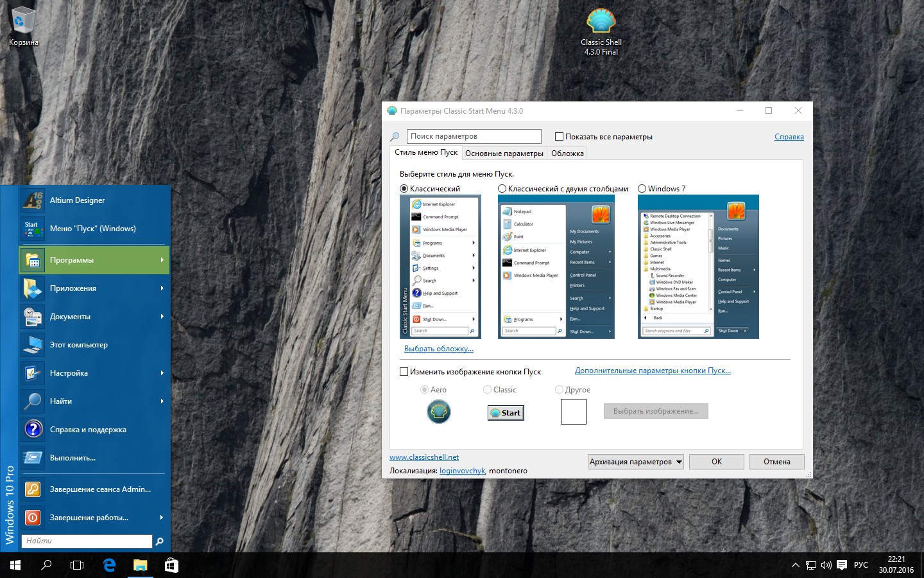Select the Windows 7 style radio button
The image size is (924, 578).
point(642,189)
